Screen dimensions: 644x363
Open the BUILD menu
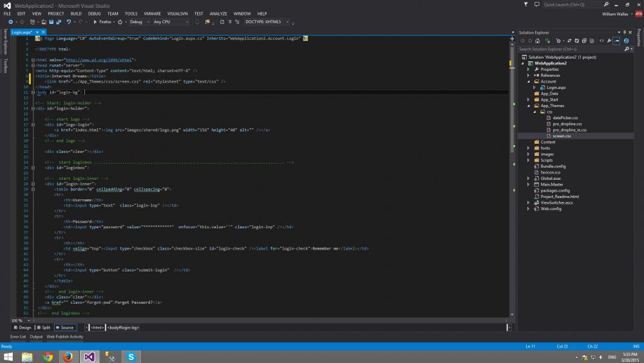pos(76,14)
